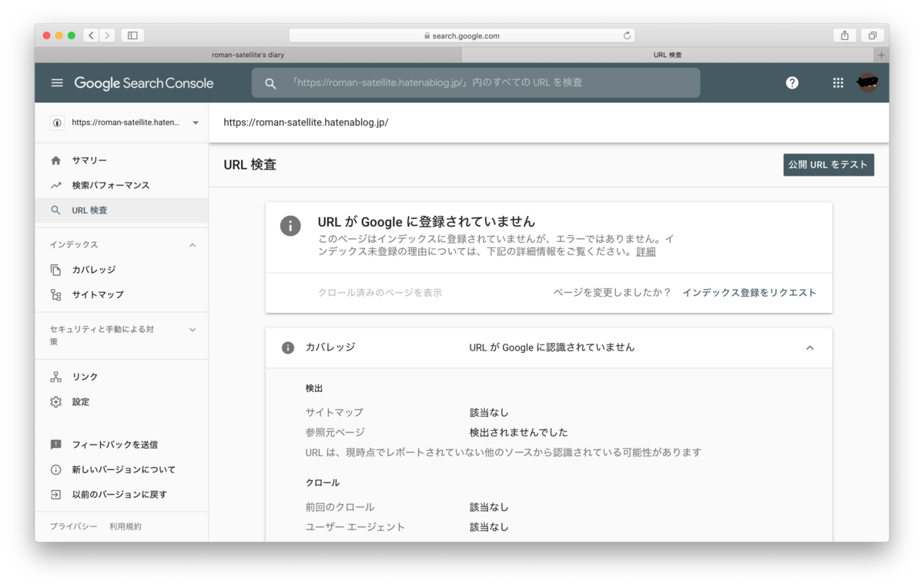Image resolution: width=924 pixels, height=588 pixels.
Task: Click the Google Search Console logo
Action: (144, 83)
